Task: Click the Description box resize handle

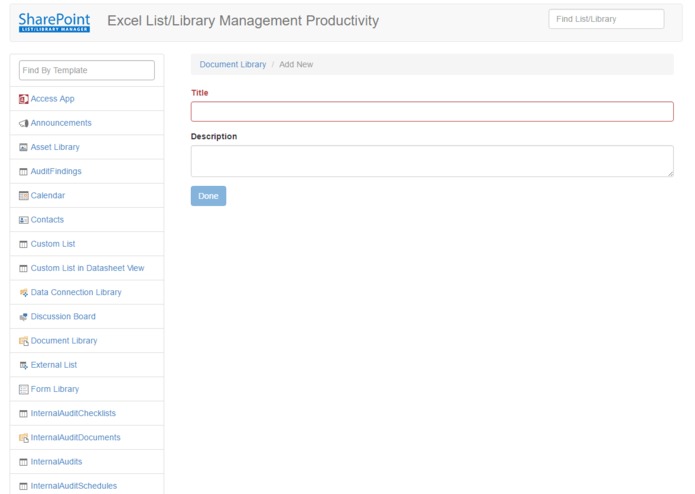Action: (x=671, y=174)
